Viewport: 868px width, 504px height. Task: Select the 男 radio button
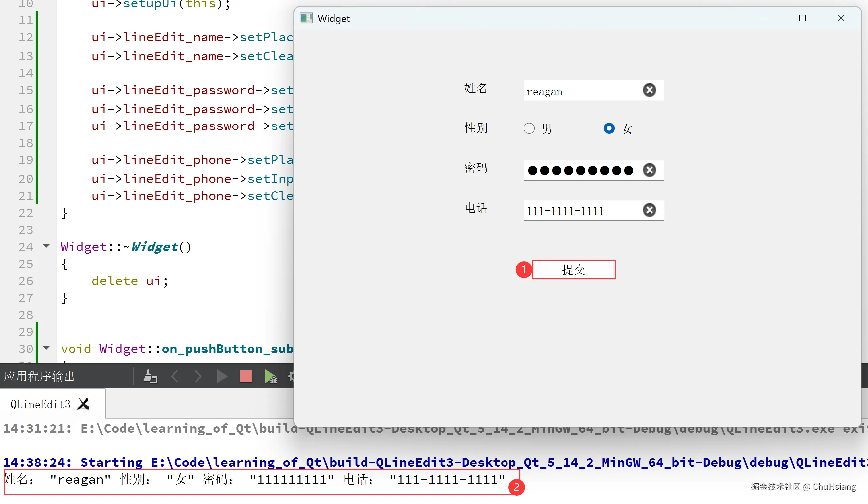(x=529, y=128)
